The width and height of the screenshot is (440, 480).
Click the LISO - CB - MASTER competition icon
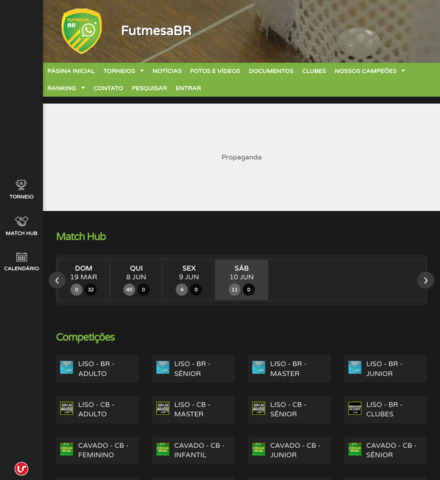coord(163,408)
